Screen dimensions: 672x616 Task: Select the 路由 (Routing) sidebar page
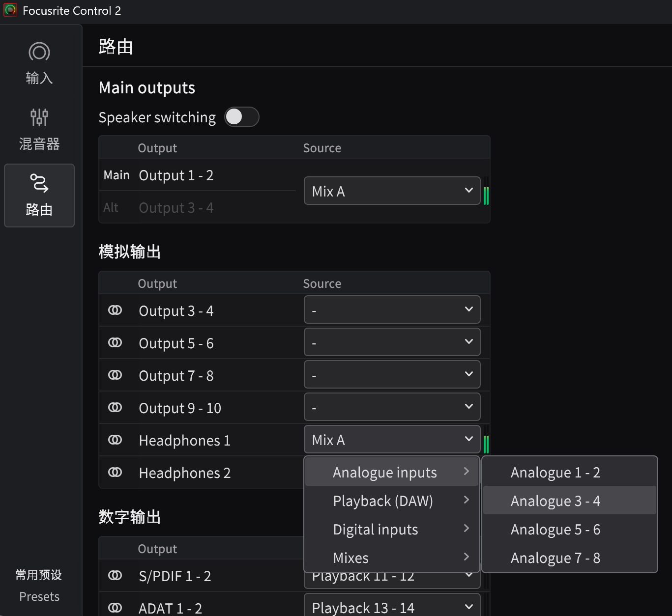pyautogui.click(x=39, y=196)
